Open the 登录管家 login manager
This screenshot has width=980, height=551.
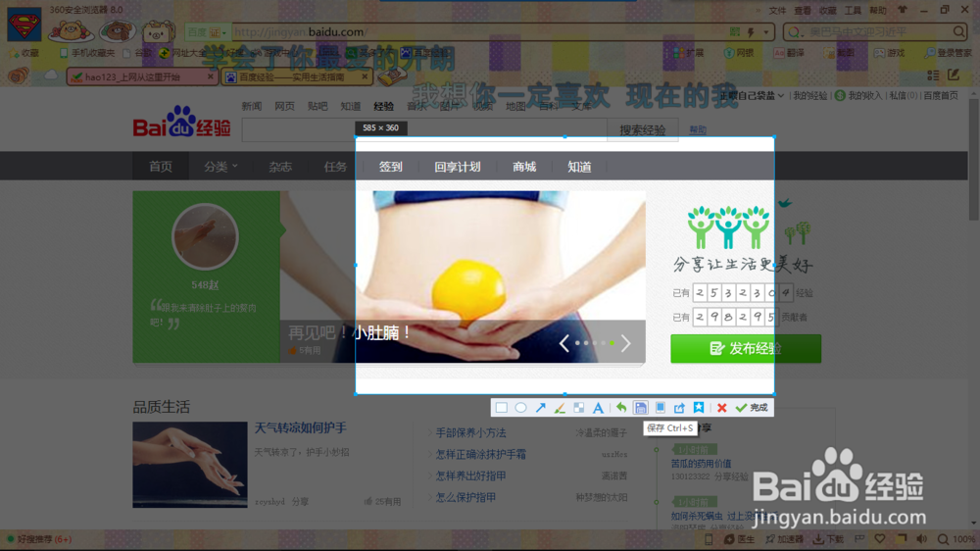(948, 53)
